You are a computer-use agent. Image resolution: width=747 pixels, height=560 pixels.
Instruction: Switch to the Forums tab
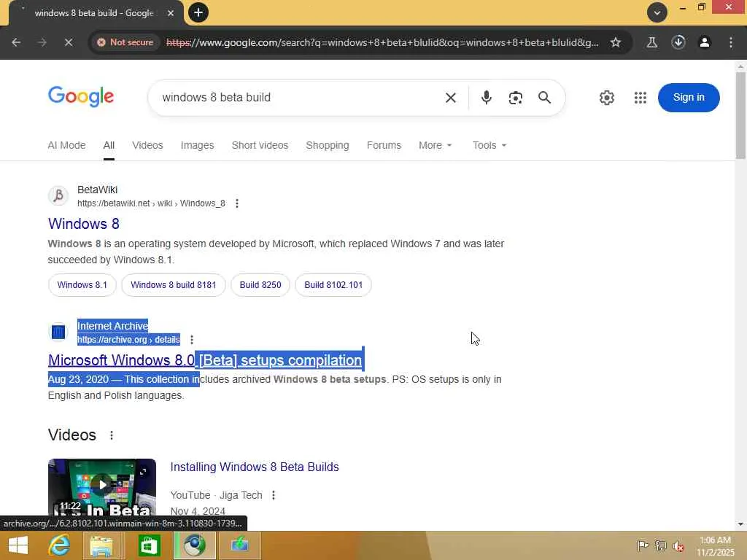(x=384, y=145)
